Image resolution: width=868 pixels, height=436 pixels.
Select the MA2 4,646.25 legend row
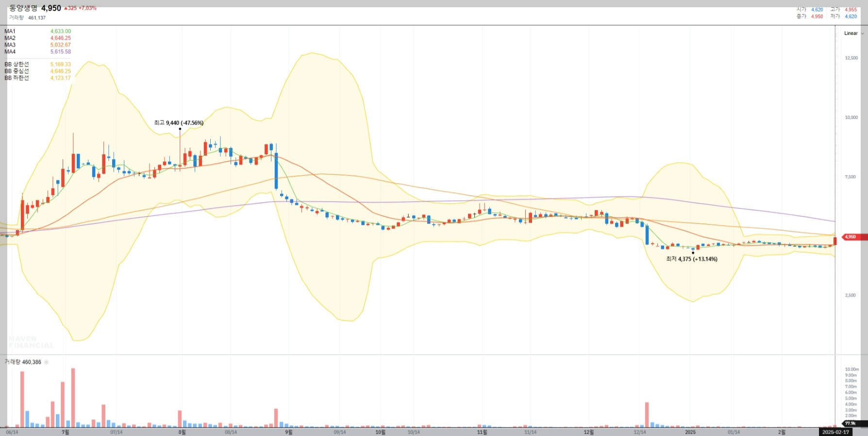[37, 38]
